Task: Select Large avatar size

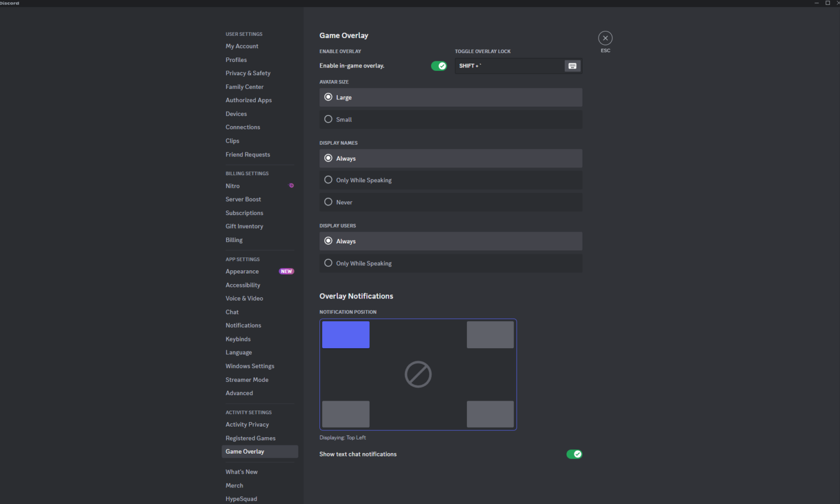Action: click(451, 97)
